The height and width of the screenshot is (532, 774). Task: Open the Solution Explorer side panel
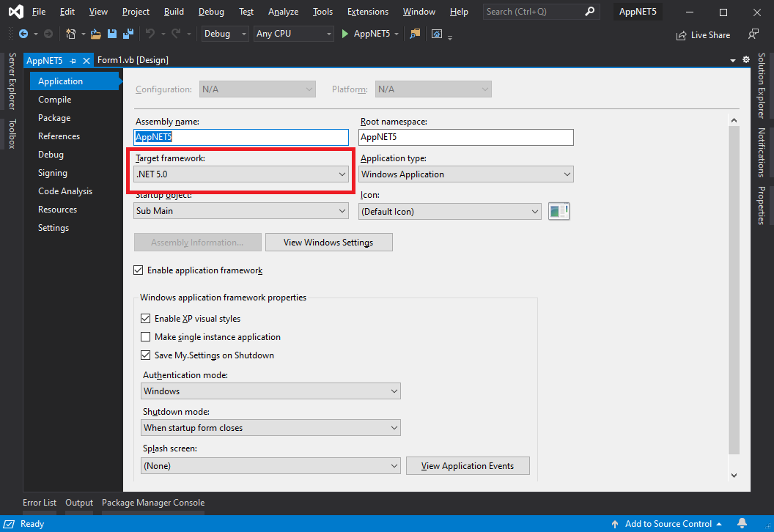click(x=762, y=86)
